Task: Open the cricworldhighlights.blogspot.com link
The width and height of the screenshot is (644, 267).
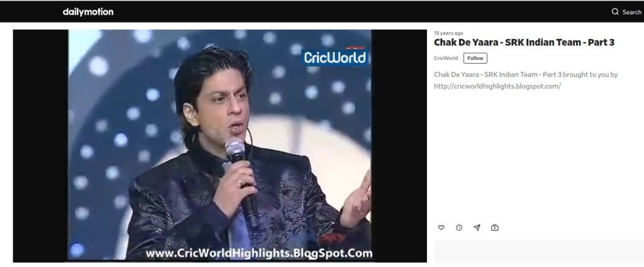Action: 497,86
